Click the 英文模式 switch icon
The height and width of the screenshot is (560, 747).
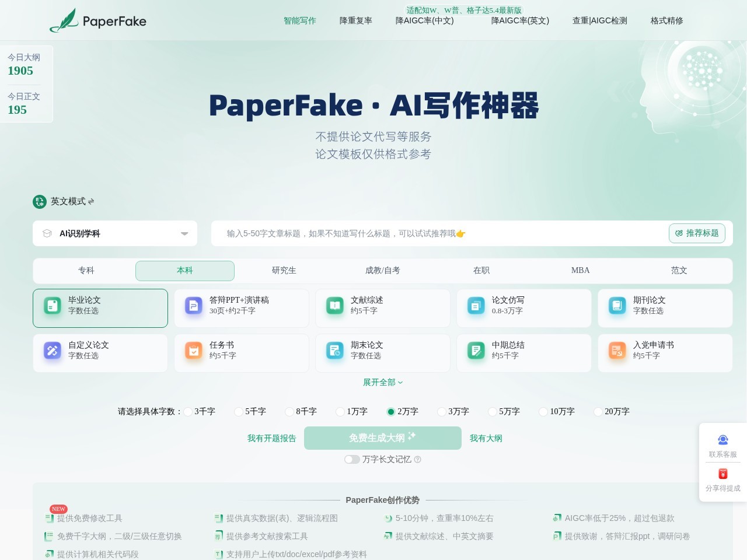(40, 202)
